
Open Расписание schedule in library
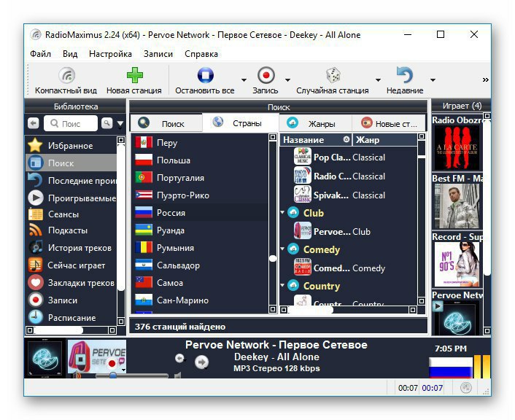[x=71, y=317]
